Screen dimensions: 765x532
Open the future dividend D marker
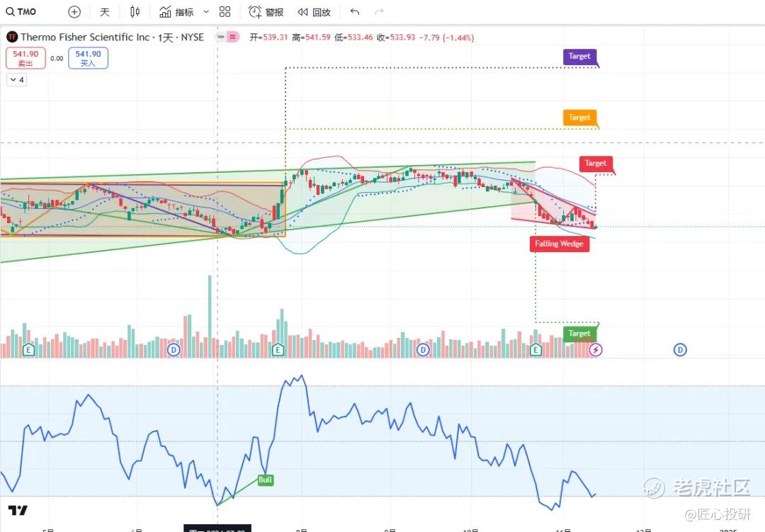click(x=680, y=349)
